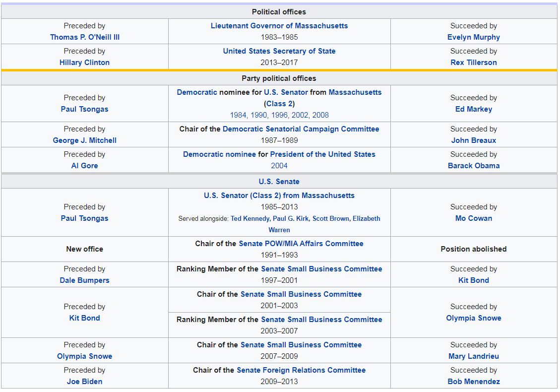Open United States Secretary of State link

pos(279,51)
